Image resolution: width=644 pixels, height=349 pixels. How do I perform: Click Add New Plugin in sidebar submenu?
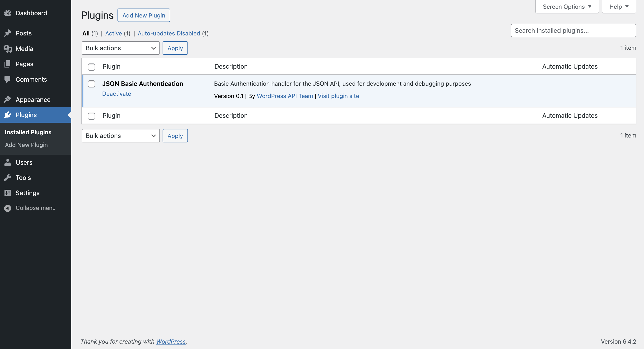pyautogui.click(x=26, y=145)
